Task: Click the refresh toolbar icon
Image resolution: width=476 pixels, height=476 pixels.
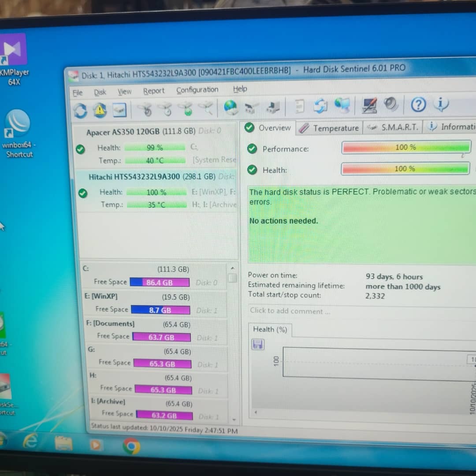Action: pos(80,110)
